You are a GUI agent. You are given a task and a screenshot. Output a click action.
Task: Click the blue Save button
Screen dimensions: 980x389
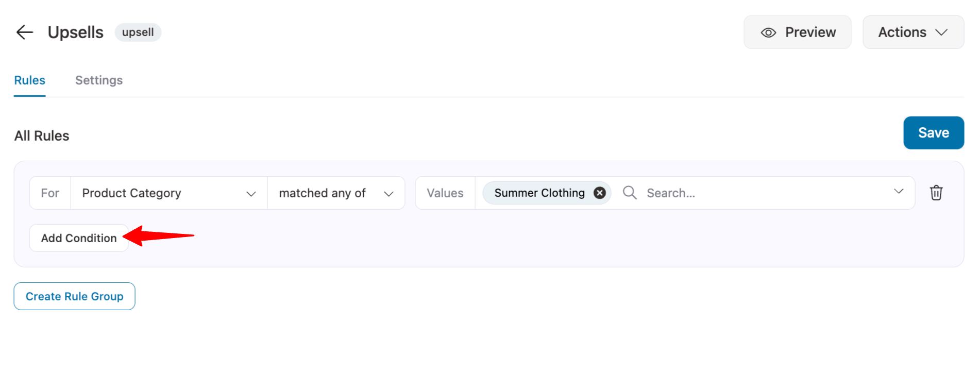pyautogui.click(x=933, y=133)
